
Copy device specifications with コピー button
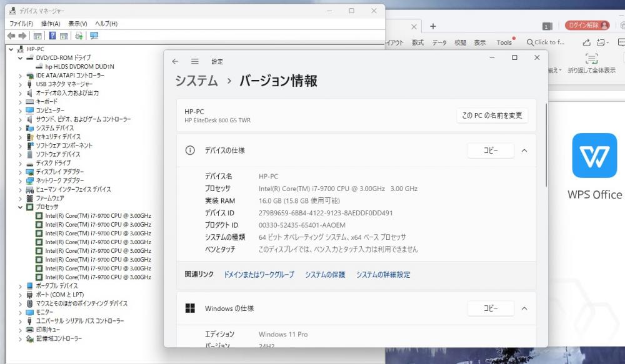point(490,150)
